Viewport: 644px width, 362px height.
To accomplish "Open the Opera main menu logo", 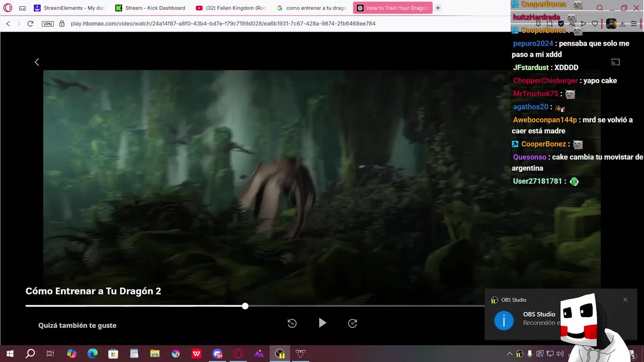I will 8,8.
